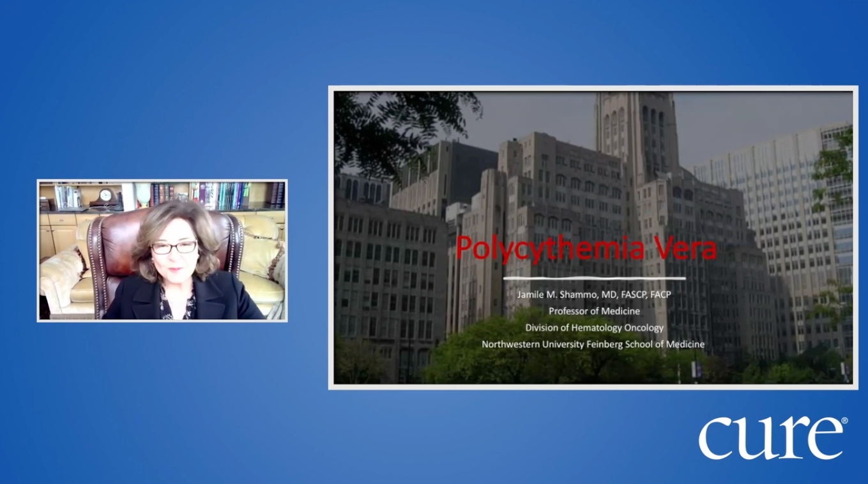The width and height of the screenshot is (868, 484).
Task: Click the CURE logo
Action: coord(773,437)
